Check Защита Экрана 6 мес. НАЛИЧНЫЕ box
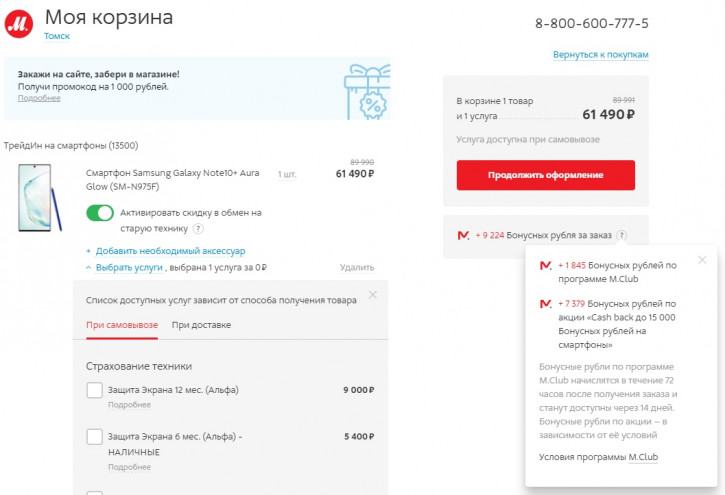725x495 pixels. 94,436
